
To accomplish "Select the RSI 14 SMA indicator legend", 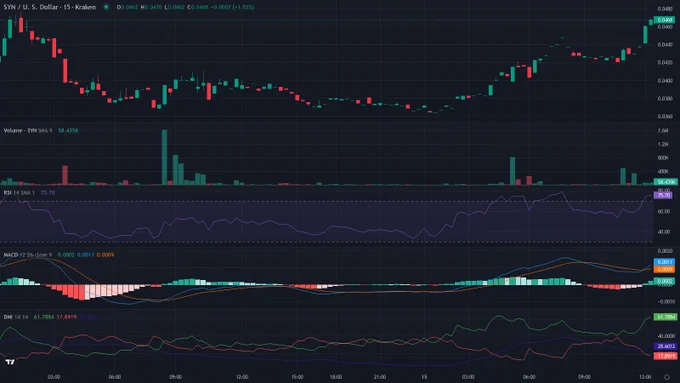I will [x=19, y=193].
